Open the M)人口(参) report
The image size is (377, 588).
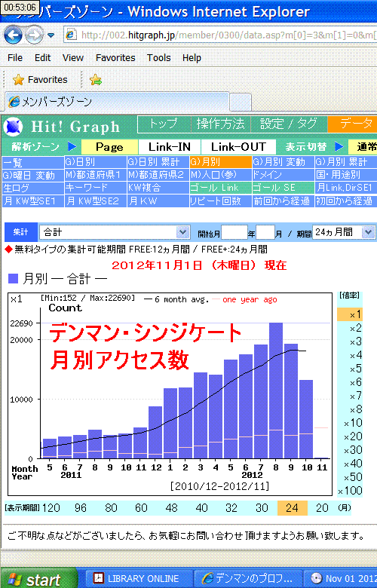coord(221,175)
